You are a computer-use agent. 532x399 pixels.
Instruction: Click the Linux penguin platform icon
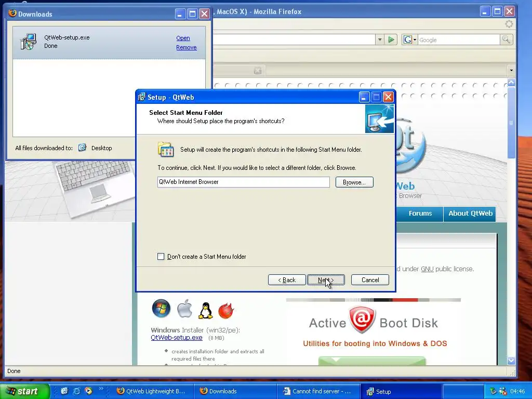click(205, 310)
